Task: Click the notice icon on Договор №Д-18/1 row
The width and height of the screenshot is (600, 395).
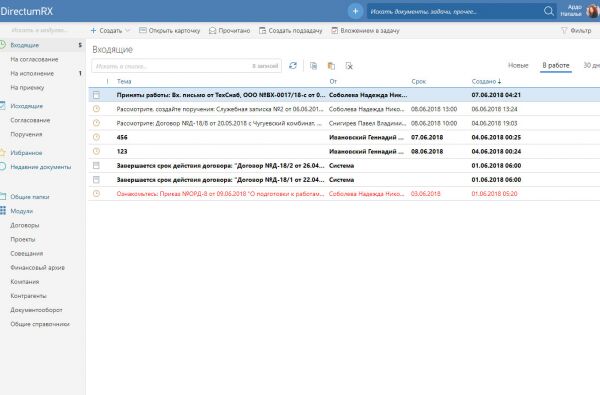Action: [x=96, y=180]
